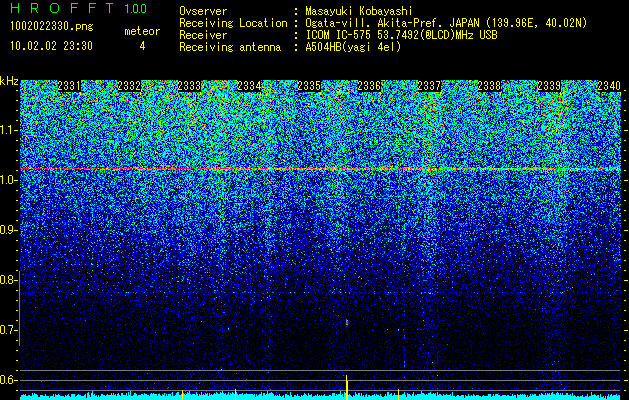Click the 0.8 kHz axis tick label
The image size is (629, 400).
pyautogui.click(x=7, y=280)
